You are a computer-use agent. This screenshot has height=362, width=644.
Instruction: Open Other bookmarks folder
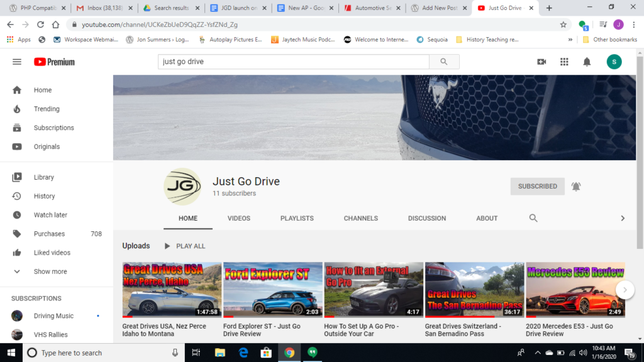pyautogui.click(x=609, y=40)
